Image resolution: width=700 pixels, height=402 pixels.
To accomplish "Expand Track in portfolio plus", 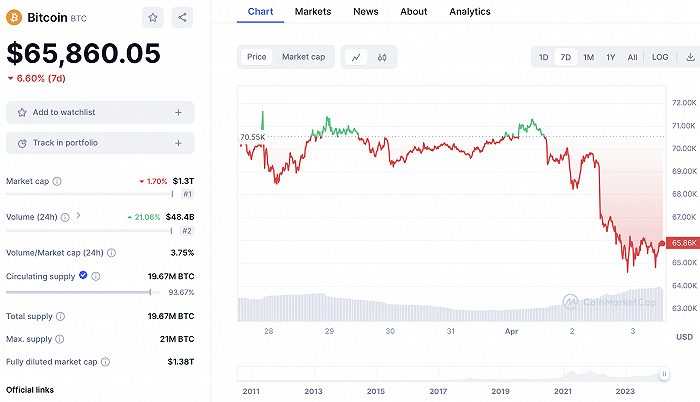I will 178,143.
